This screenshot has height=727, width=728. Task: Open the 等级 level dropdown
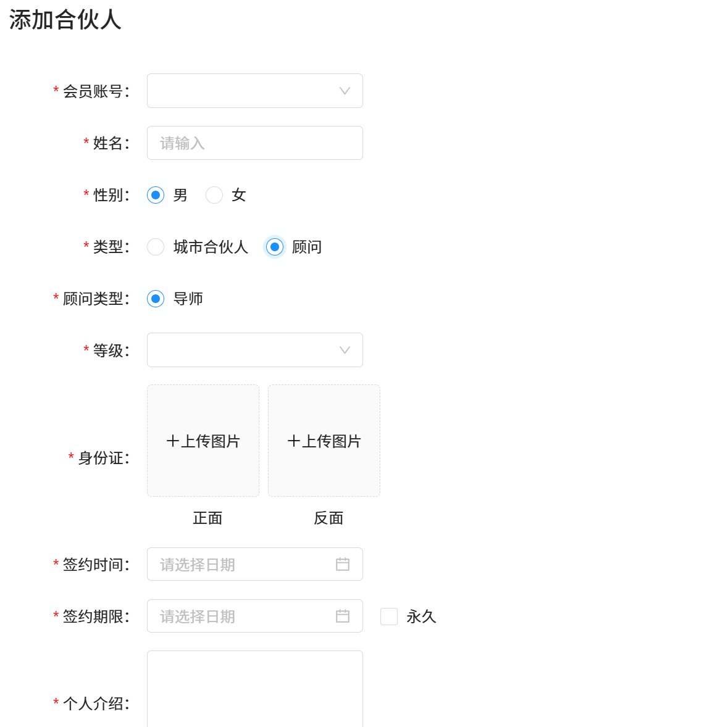click(254, 350)
